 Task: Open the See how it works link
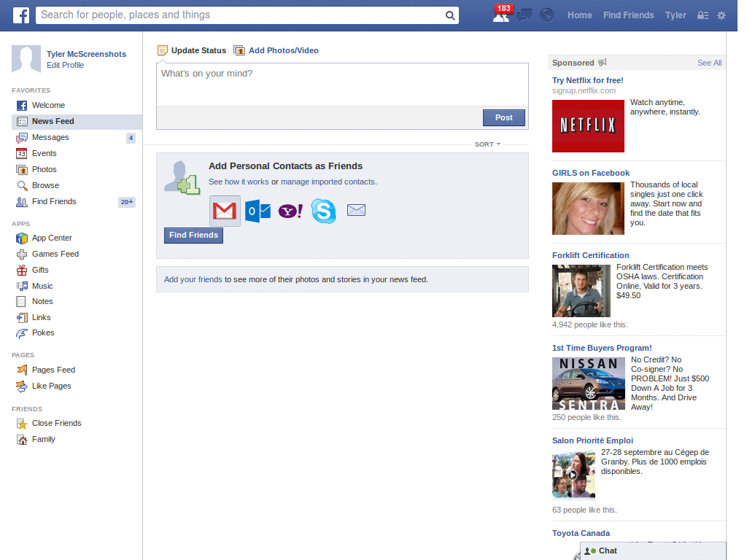(239, 182)
